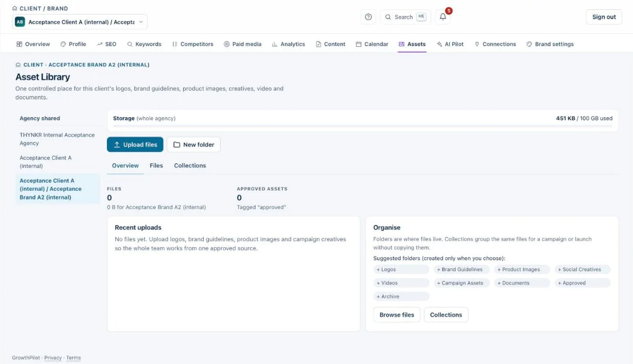Click the Sign out button

click(604, 17)
